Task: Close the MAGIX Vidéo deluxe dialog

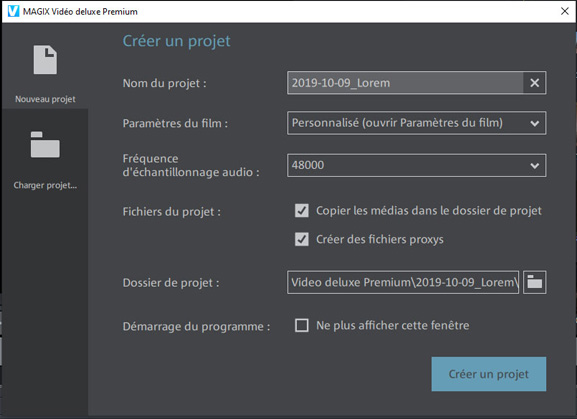Action: click(x=564, y=11)
